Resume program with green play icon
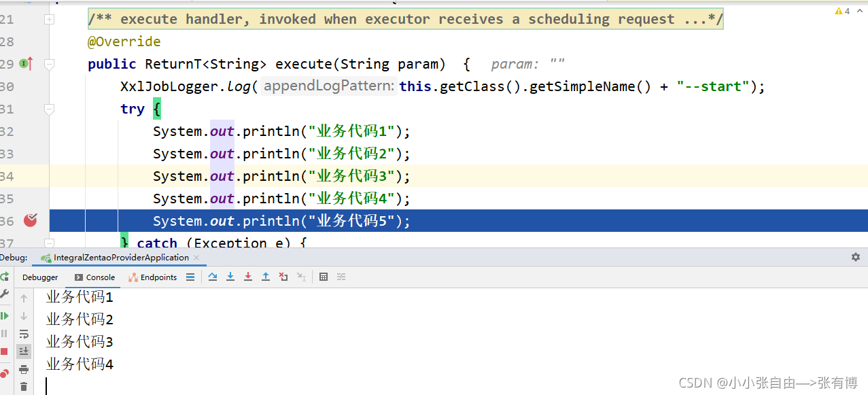868x395 pixels. 4,315
